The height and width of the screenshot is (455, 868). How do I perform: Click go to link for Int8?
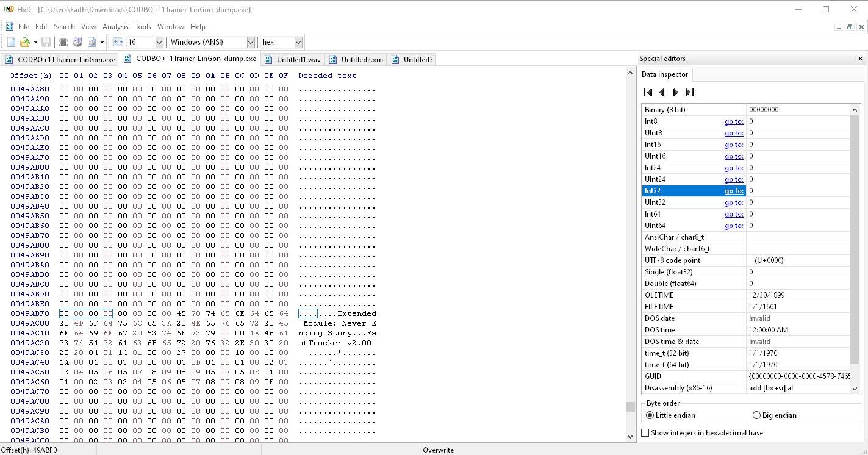coord(734,121)
